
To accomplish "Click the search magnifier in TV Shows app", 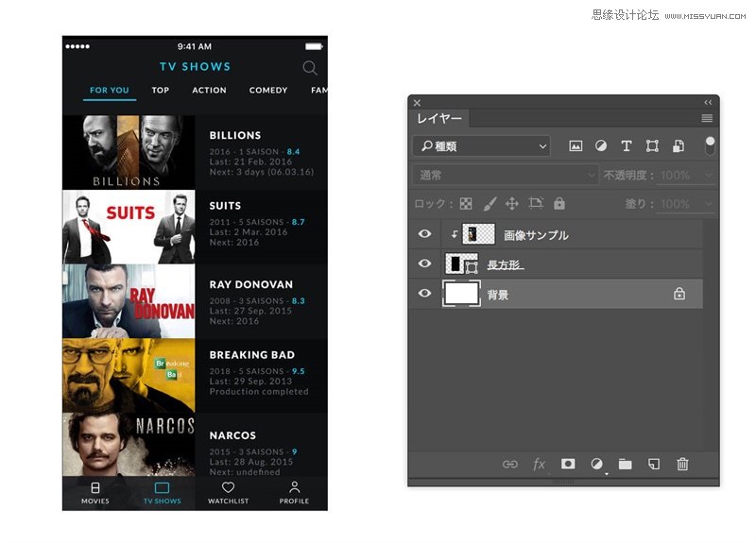I will click(x=310, y=68).
